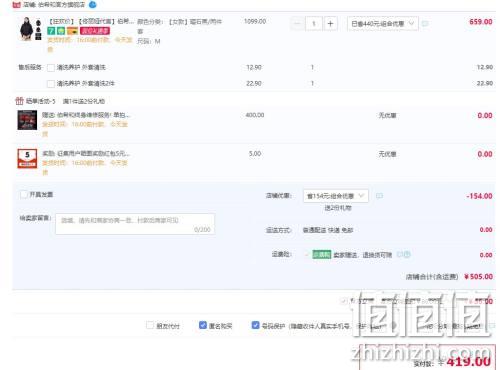Open the blue Wangwang chat icon beside store name

[93, 5]
